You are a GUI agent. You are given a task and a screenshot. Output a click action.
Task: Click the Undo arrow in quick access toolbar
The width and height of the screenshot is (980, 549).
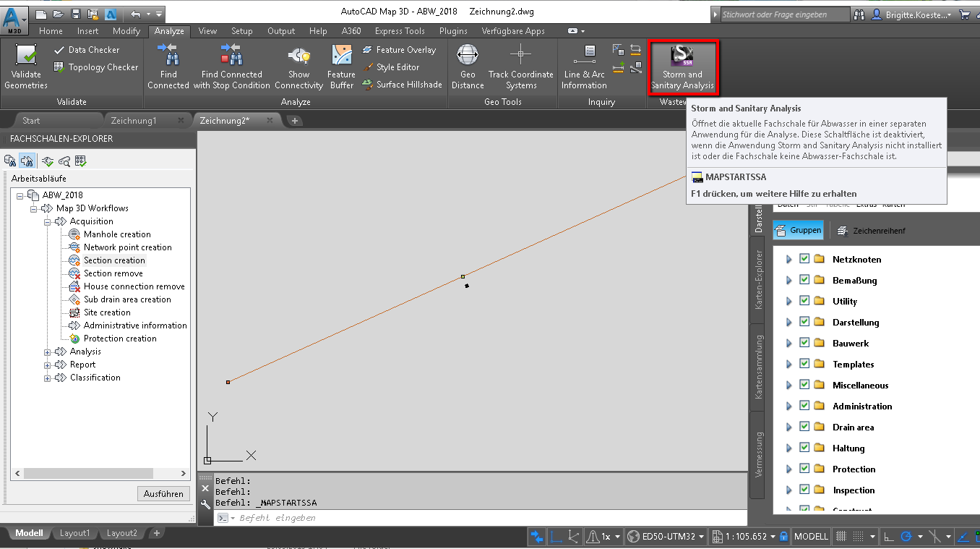(135, 14)
